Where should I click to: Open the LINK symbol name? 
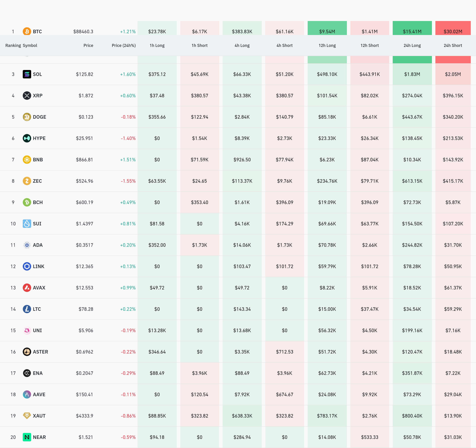click(38, 267)
